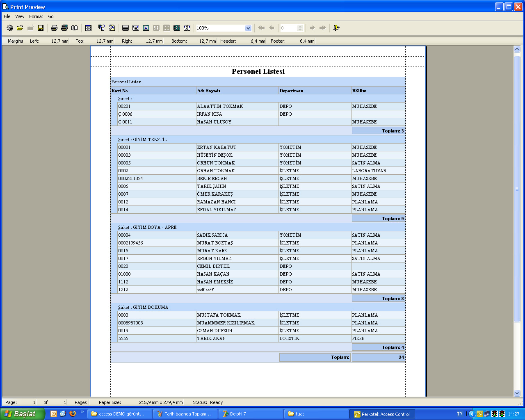This screenshot has height=420, width=525.
Task: Open the File menu
Action: tap(7, 16)
